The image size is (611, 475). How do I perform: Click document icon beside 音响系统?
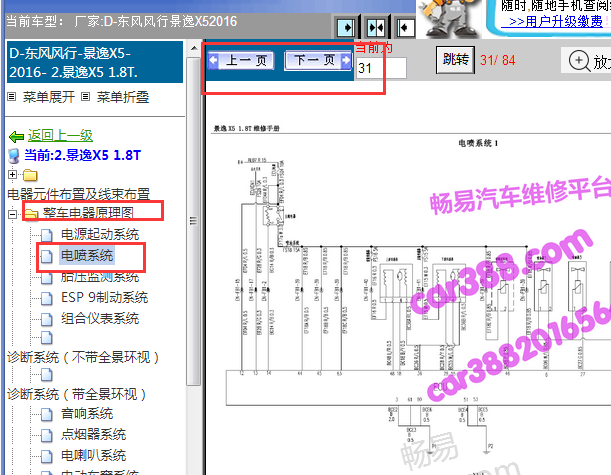[x=47, y=414]
